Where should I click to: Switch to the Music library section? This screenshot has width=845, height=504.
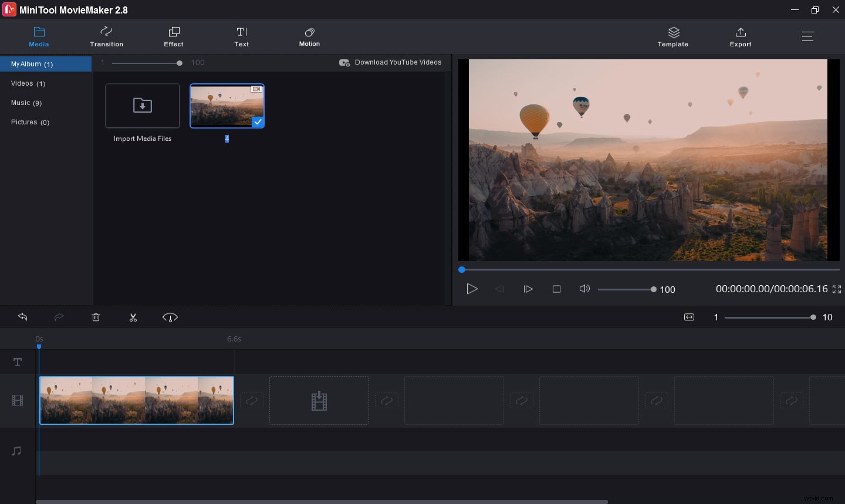click(x=26, y=103)
